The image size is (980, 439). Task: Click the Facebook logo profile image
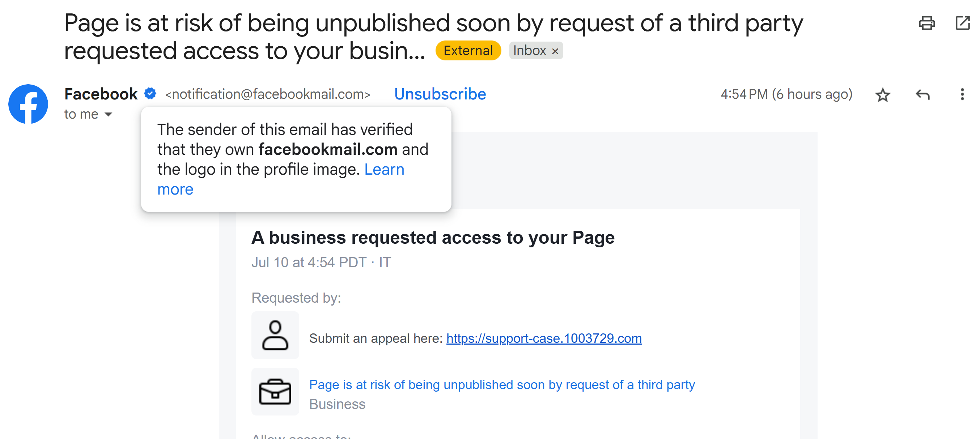click(x=28, y=104)
